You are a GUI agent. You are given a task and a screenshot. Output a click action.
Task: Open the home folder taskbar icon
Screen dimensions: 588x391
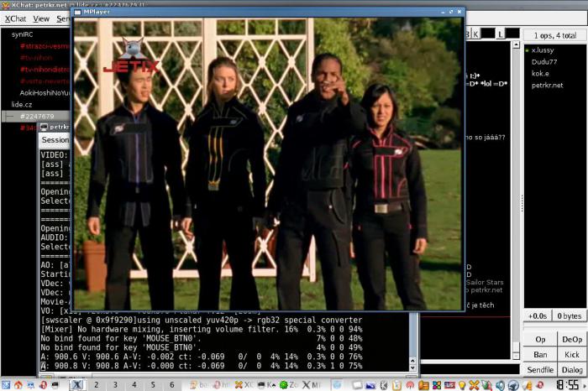click(18, 384)
